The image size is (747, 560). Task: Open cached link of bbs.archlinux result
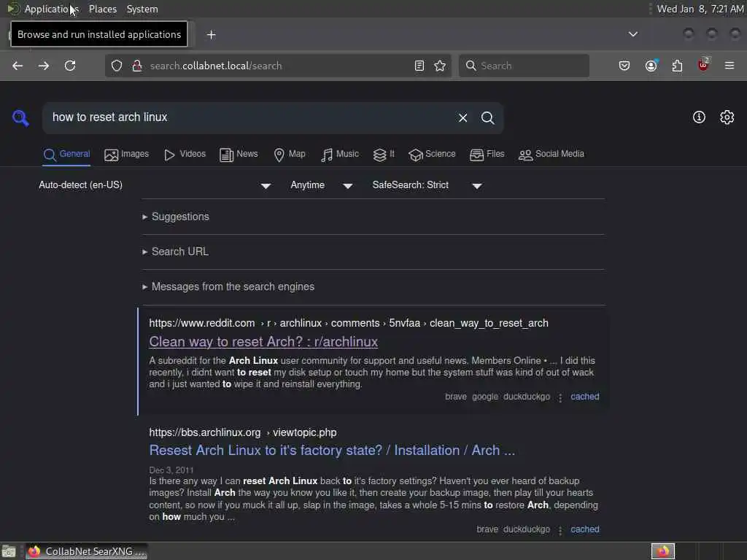click(585, 529)
